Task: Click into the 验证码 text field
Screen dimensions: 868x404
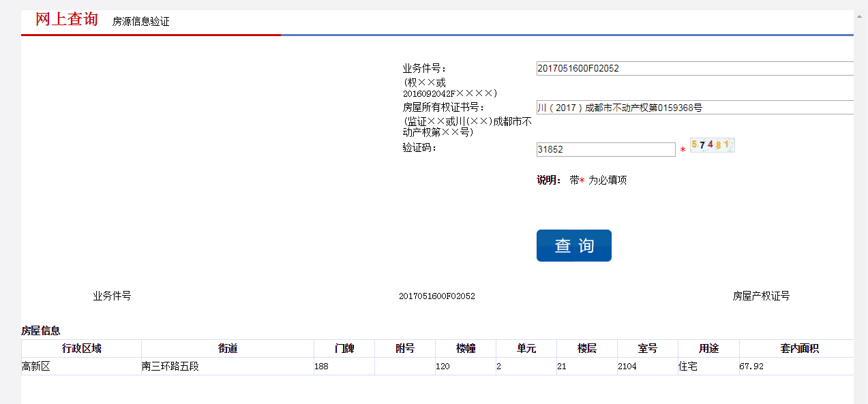Action: [x=605, y=149]
